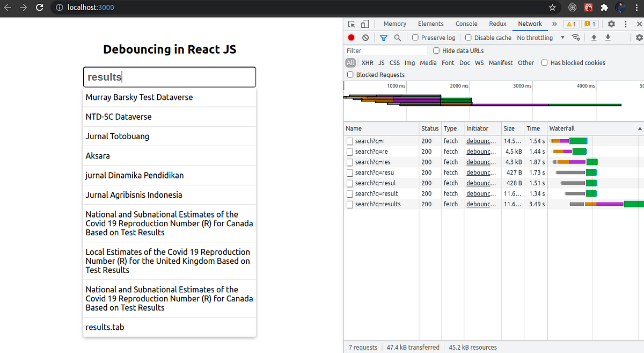Image resolution: width=644 pixels, height=353 pixels.
Task: Open network search magnifier icon
Action: click(398, 38)
